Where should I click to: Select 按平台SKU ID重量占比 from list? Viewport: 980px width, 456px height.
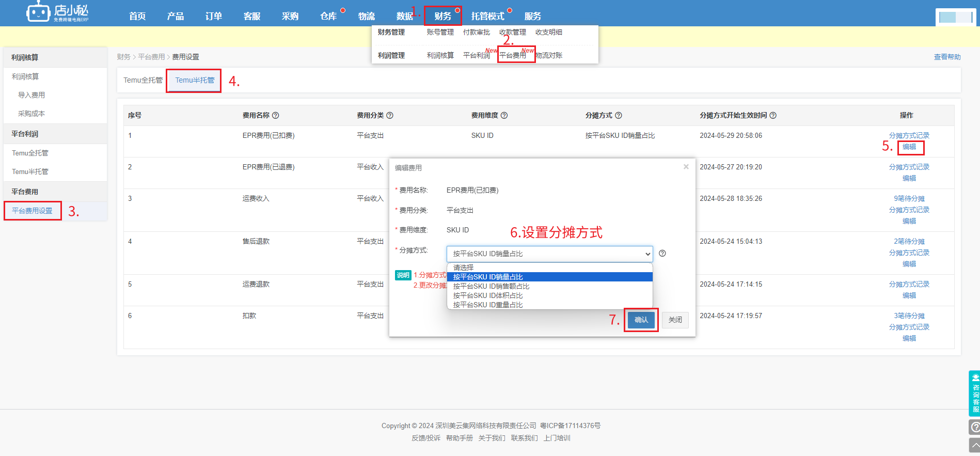(488, 305)
